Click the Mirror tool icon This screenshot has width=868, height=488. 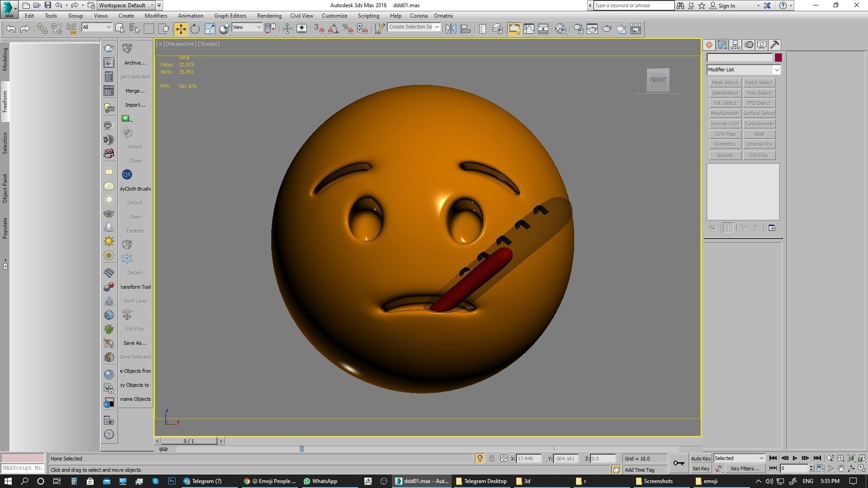coord(451,29)
